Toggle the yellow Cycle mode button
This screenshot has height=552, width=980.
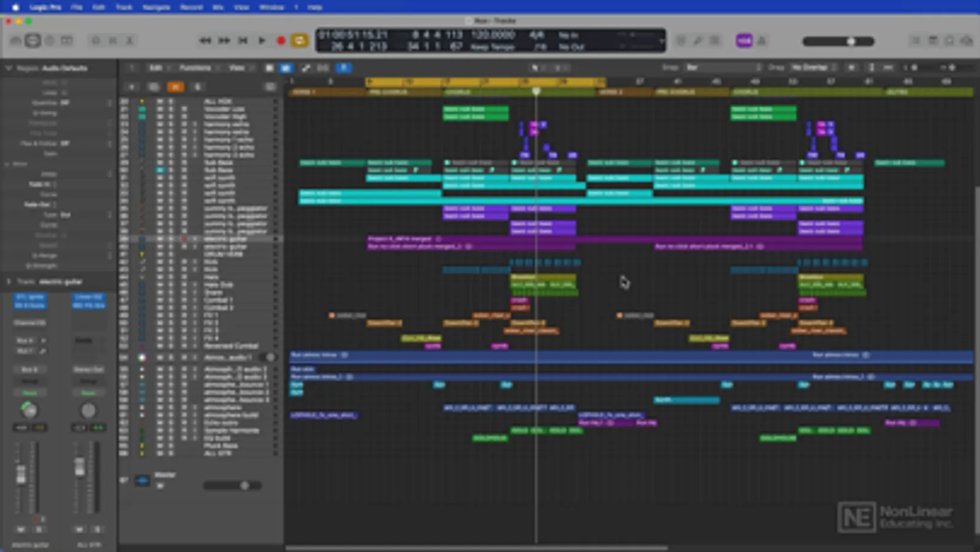(x=299, y=40)
